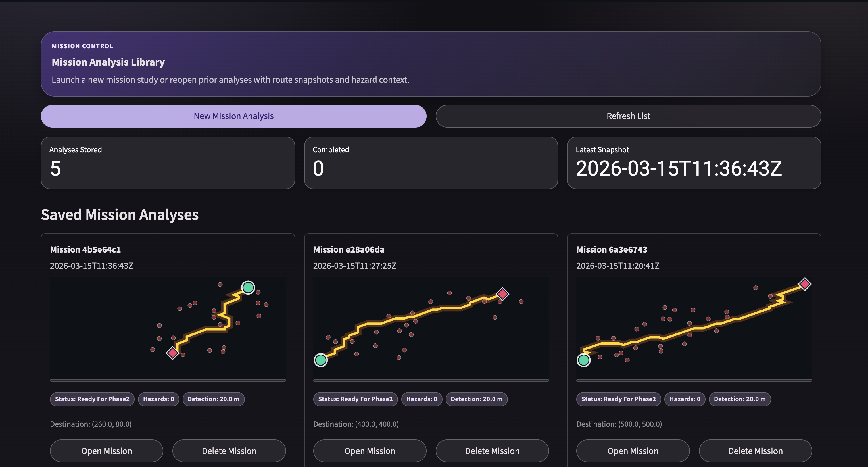The height and width of the screenshot is (467, 868).
Task: Click the Latest Snapshot timestamp card
Action: point(694,163)
